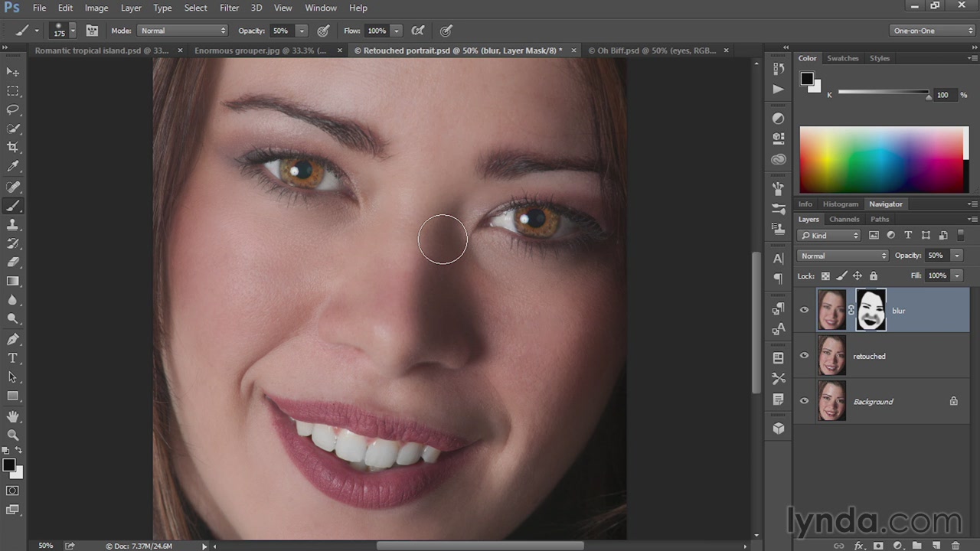This screenshot has width=980, height=551.
Task: Open the Filter menu
Action: (x=229, y=8)
